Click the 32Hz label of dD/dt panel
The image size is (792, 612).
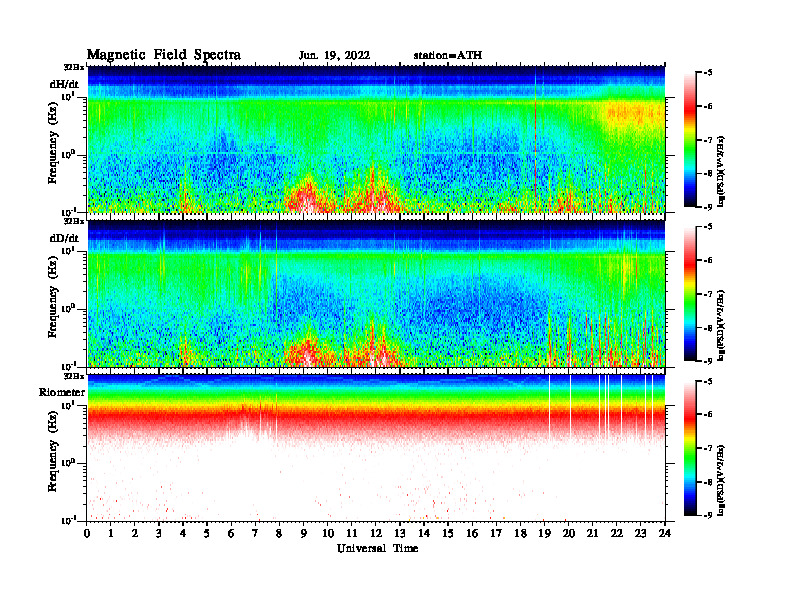coord(74,221)
